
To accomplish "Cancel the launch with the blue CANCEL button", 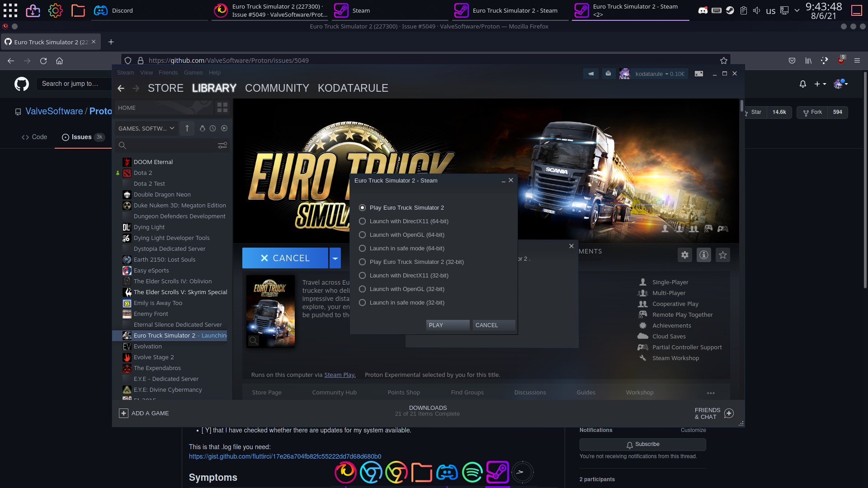I will [285, 258].
